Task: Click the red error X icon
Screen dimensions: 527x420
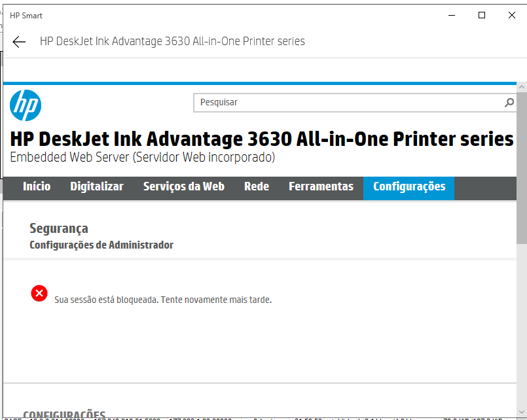Action: coord(39,293)
